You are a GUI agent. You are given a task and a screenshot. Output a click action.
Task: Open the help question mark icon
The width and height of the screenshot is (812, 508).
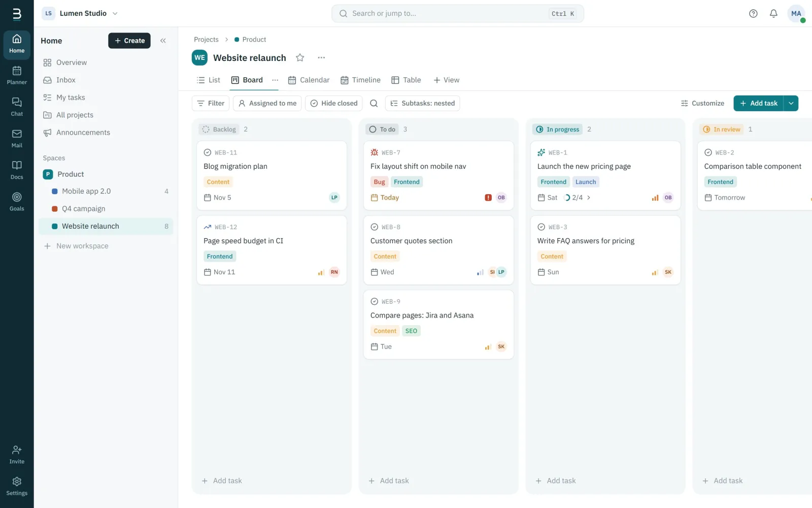click(x=753, y=14)
